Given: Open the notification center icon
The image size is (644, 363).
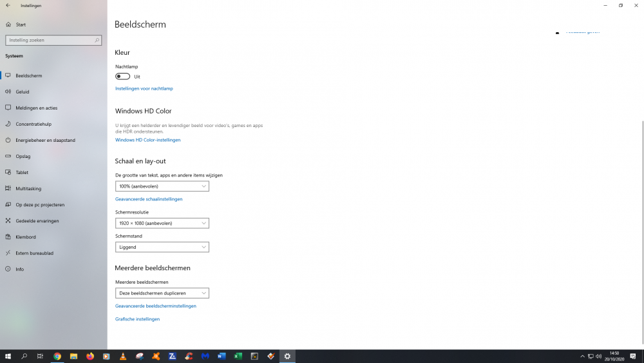Looking at the screenshot, I should pos(633,356).
